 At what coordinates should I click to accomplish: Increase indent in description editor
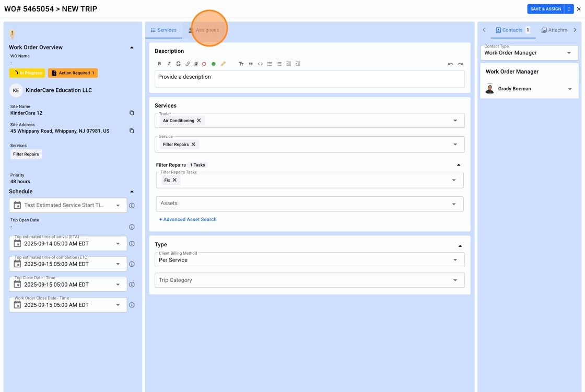tap(298, 64)
